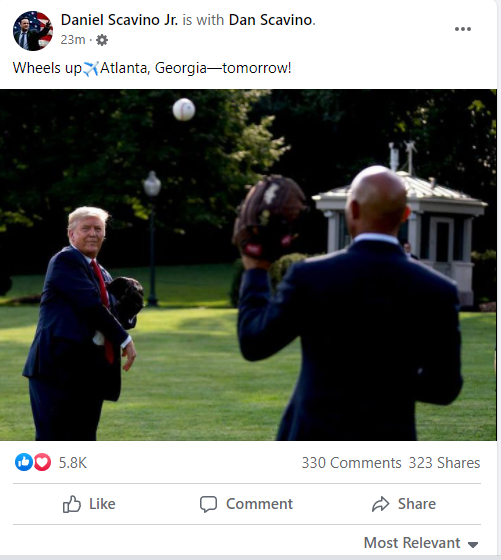Click the post privacy gear icon
The image size is (501, 560).
click(102, 40)
